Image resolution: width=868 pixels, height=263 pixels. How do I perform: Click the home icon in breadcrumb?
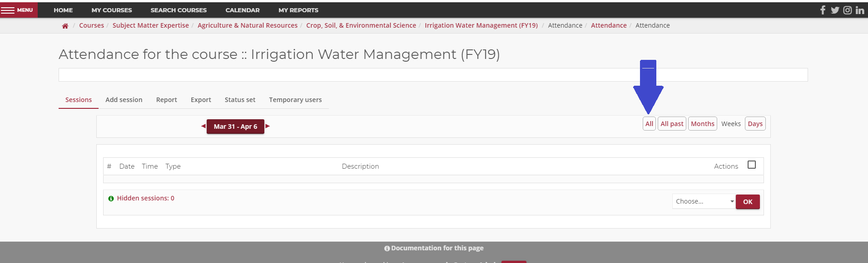coord(65,26)
